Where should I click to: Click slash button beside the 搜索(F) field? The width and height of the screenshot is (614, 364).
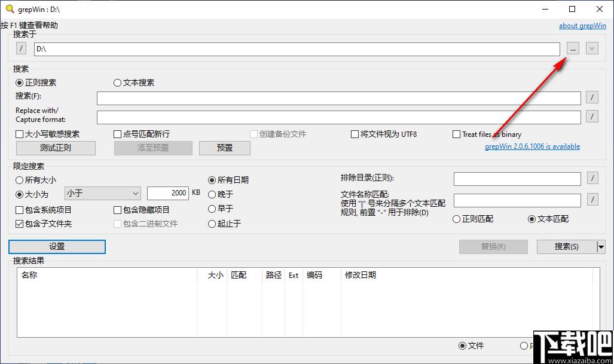592,97
